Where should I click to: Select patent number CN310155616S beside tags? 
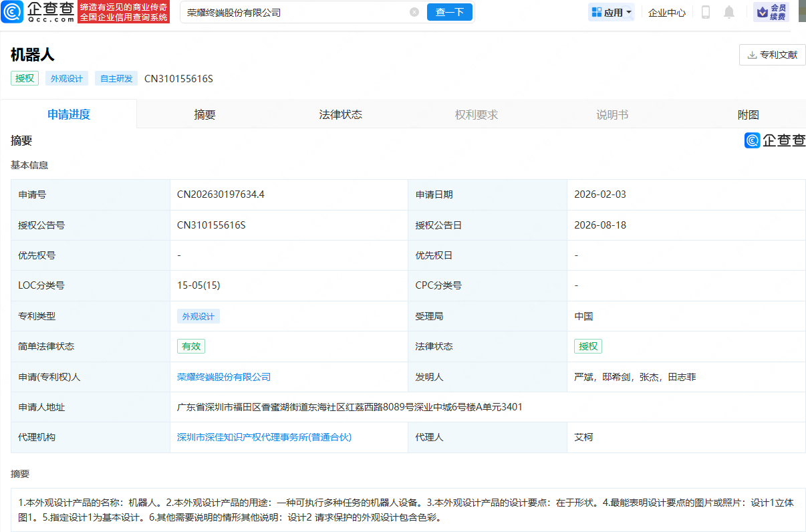178,78
